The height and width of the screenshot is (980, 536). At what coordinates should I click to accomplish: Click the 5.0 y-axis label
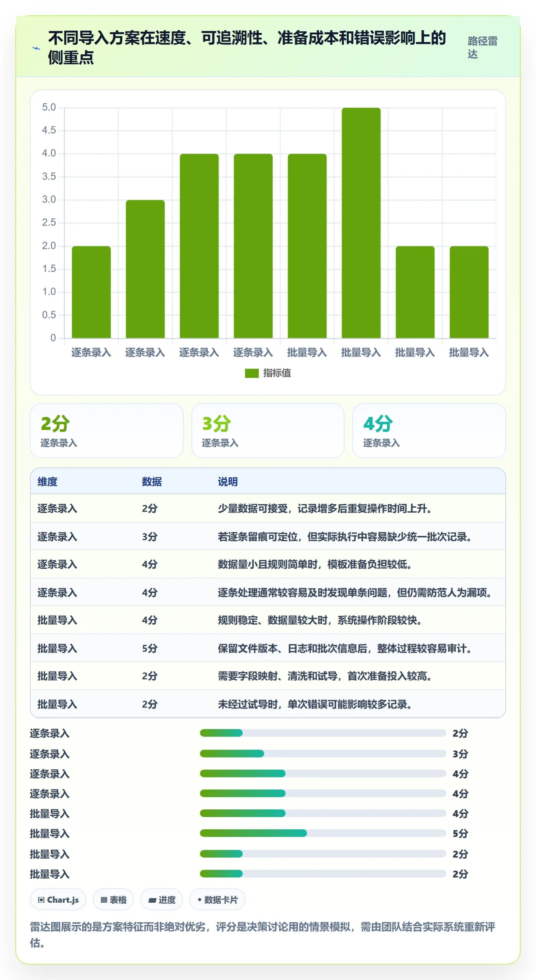pos(49,107)
